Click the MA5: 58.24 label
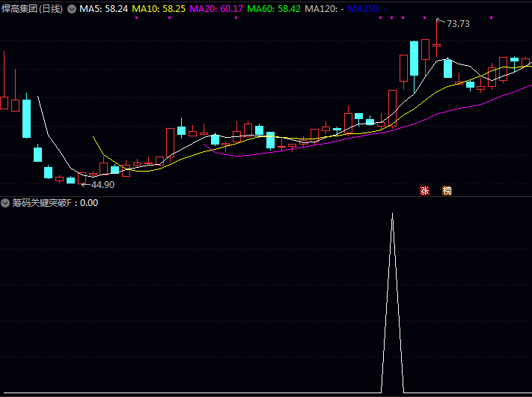Image resolution: width=532 pixels, height=397 pixels. [x=103, y=9]
